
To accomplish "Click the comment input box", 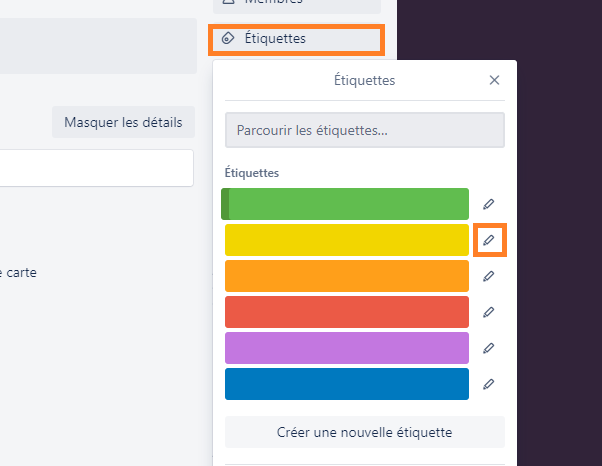I will point(96,168).
